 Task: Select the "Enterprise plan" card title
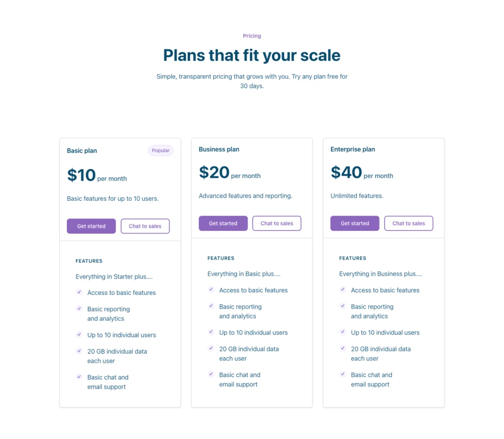tap(352, 149)
